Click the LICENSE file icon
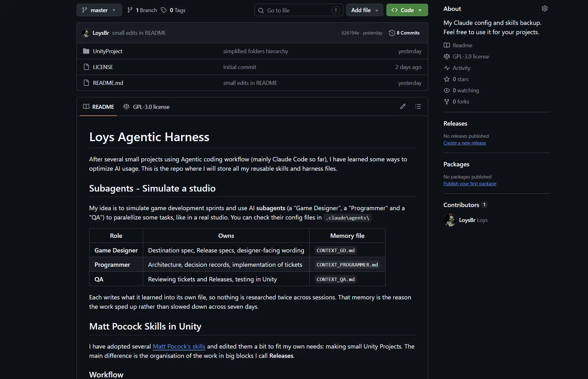The width and height of the screenshot is (588, 379). pyautogui.click(x=86, y=67)
